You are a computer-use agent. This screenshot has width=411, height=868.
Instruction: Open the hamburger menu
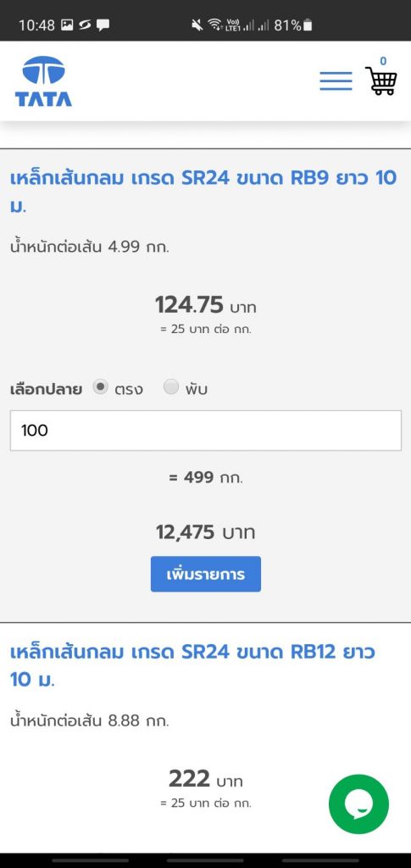(x=336, y=81)
